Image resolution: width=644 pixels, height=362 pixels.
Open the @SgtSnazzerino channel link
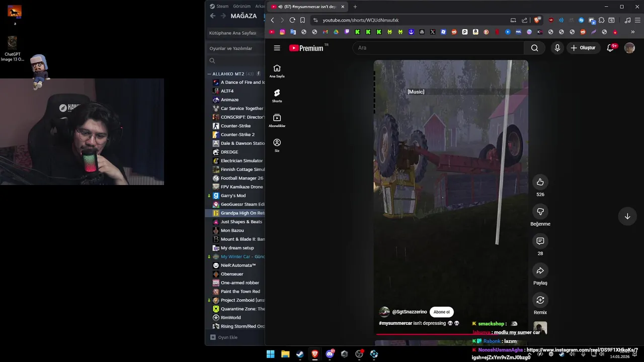coord(410,312)
